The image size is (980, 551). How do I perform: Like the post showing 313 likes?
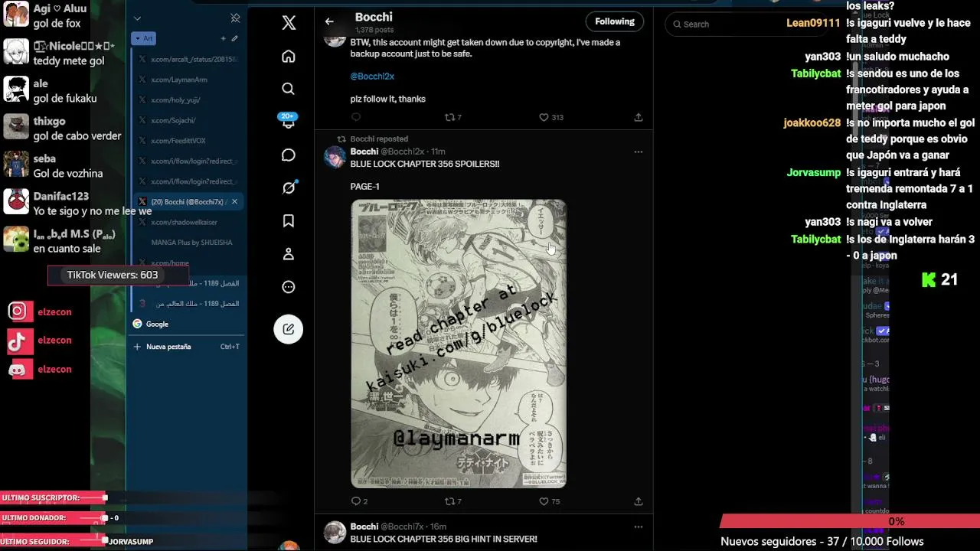(551, 117)
